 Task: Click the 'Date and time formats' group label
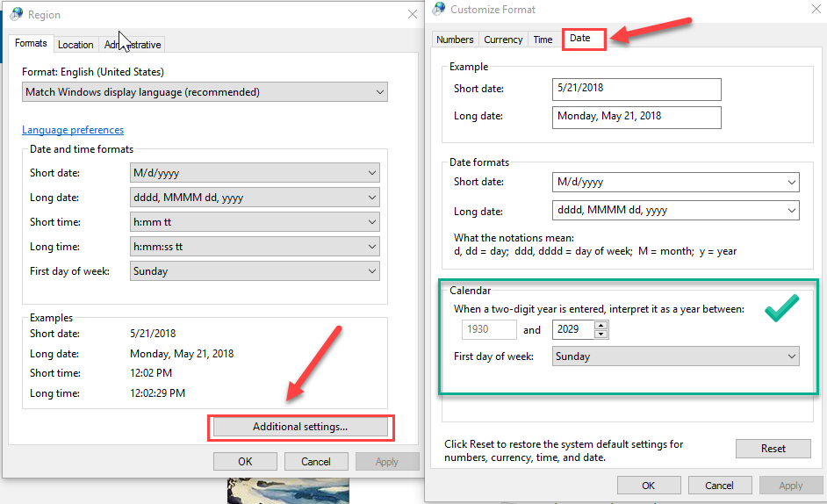point(82,149)
